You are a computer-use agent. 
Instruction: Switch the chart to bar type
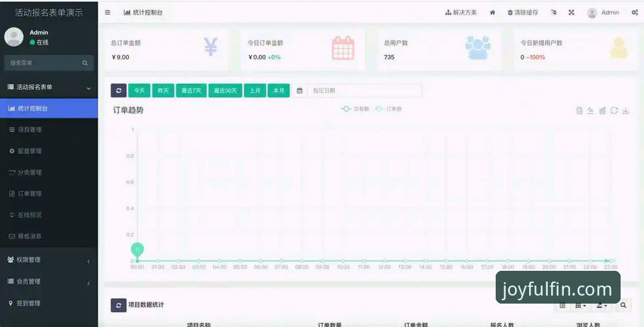[x=603, y=110]
